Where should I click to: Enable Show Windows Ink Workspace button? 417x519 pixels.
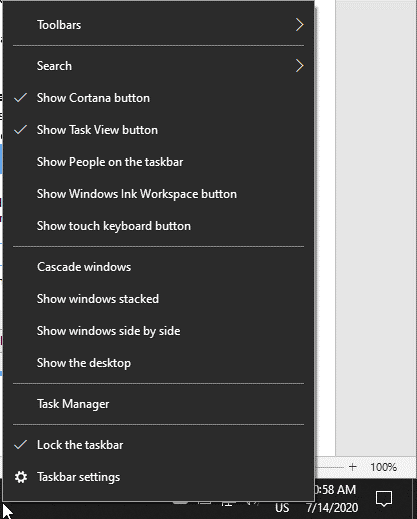(158, 194)
